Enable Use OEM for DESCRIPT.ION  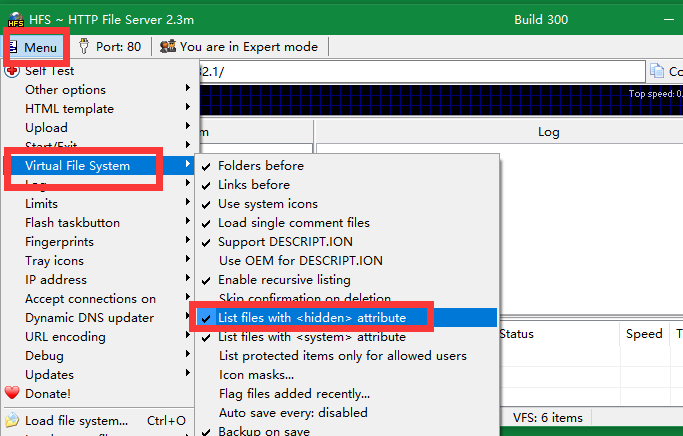(347, 260)
